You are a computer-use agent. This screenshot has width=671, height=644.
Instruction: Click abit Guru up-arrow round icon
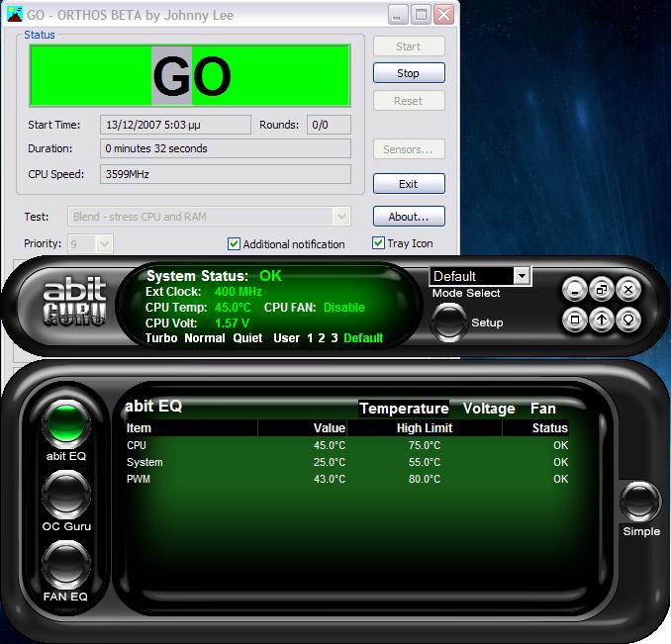602,320
